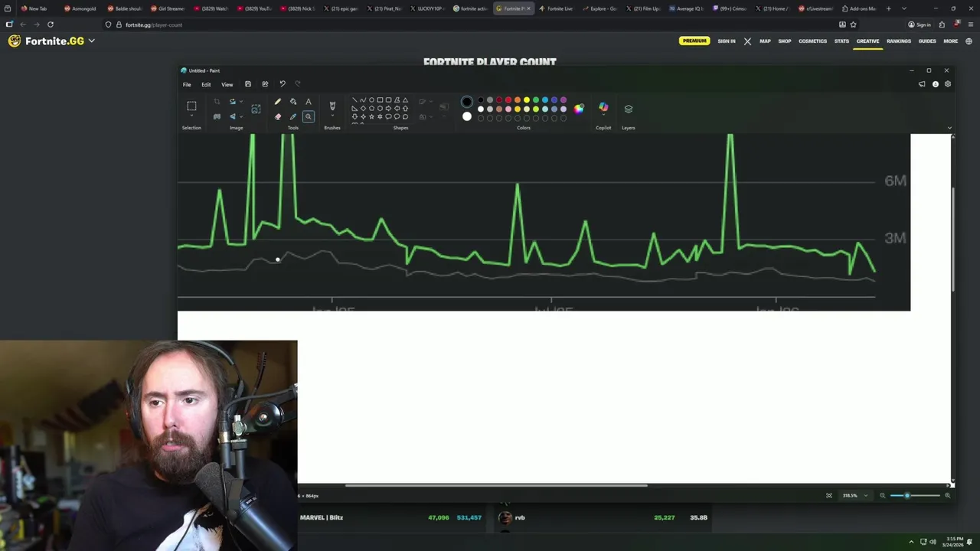Open Paint settings gear icon
The height and width of the screenshot is (551, 980).
coord(948,84)
